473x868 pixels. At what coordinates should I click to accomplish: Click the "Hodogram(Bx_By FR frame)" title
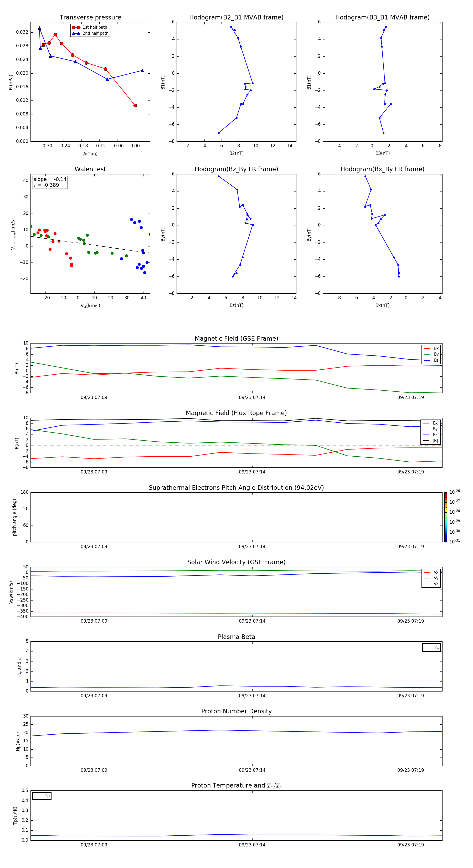[382, 169]
